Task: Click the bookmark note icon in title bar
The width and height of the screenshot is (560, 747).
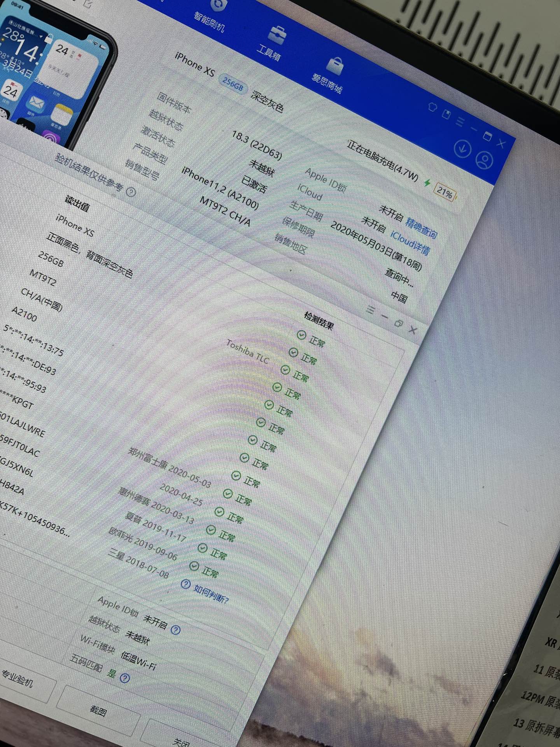Action: [x=446, y=114]
